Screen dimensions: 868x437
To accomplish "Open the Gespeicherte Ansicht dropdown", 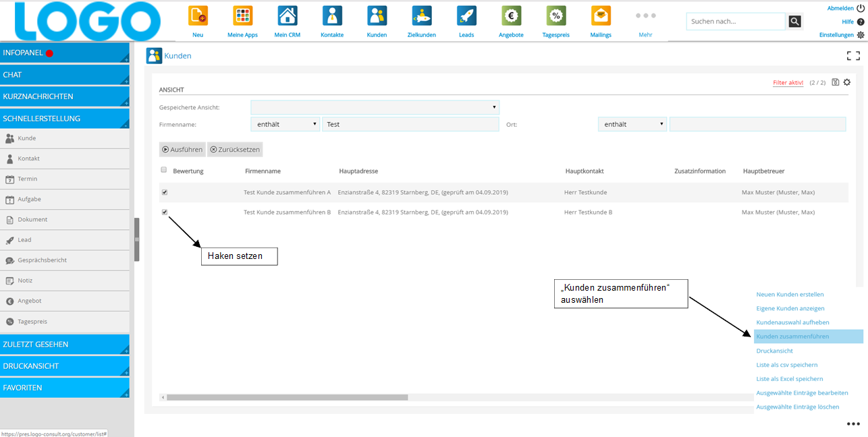I will point(375,107).
